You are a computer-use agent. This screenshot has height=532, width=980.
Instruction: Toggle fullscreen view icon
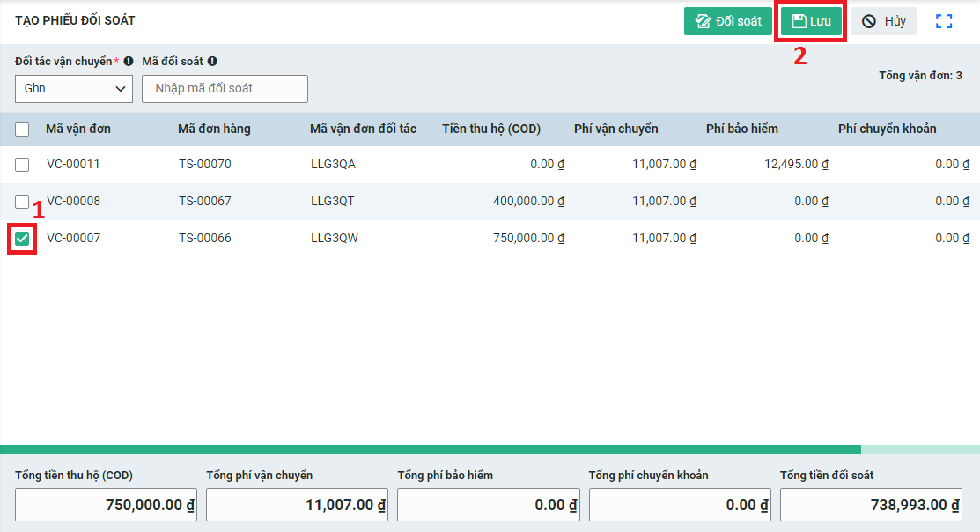pos(944,21)
